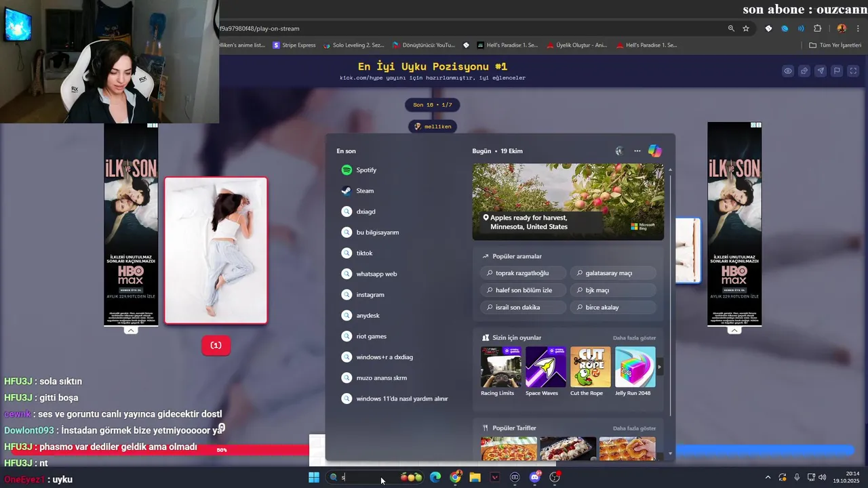The image size is (868, 488).
Task: Open Jelly Run 2048 game tile
Action: point(635,371)
